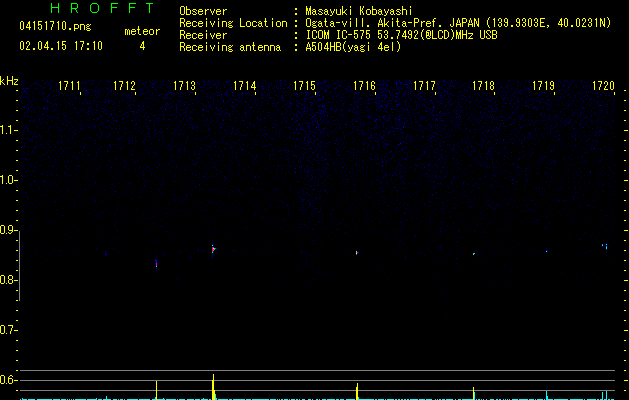
Task: Click time label 1717
Action: (x=424, y=86)
